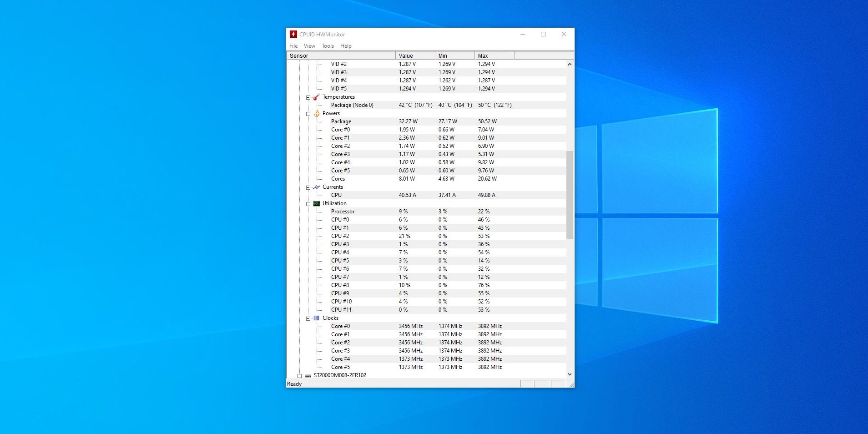
Task: Open the File menu
Action: pos(293,46)
